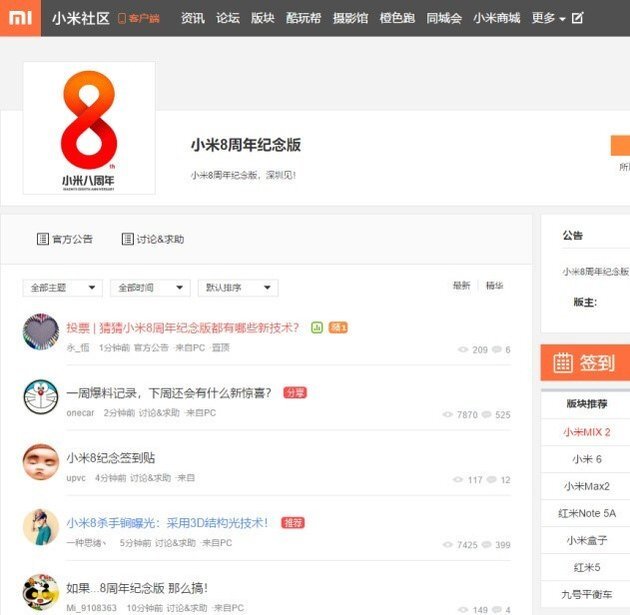Open the 默认排序 sort dropdown
The width and height of the screenshot is (630, 615).
click(238, 288)
